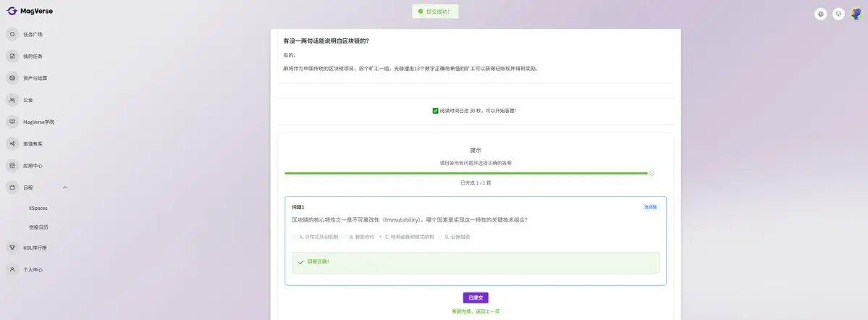Viewport: 868px width, 320px height.
Task: Click the green check in 提交成功 toast
Action: click(421, 11)
